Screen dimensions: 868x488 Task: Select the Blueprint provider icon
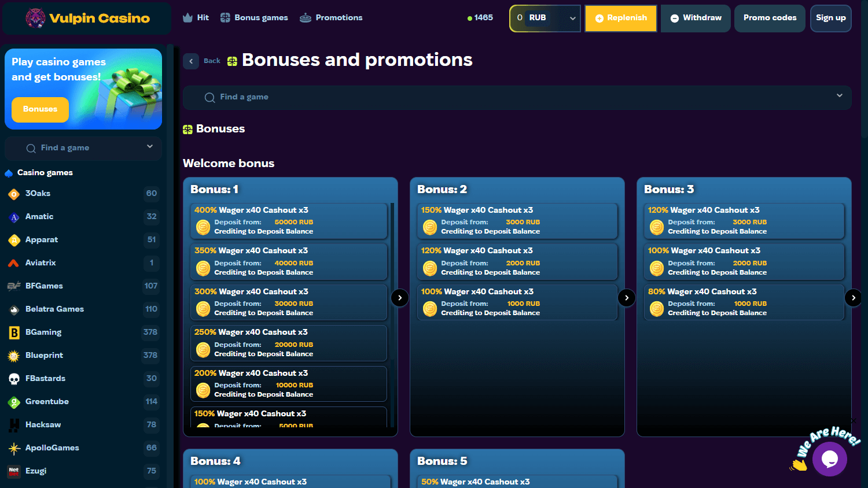coord(14,356)
